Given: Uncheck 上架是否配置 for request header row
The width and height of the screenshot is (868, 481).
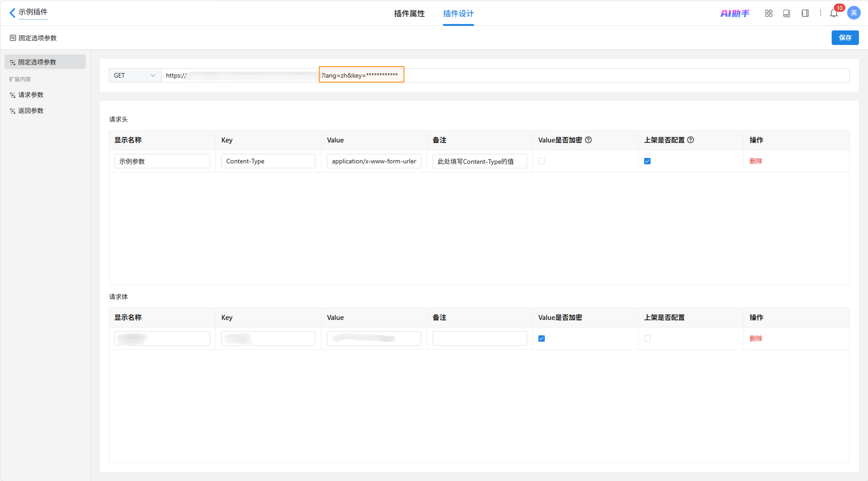Looking at the screenshot, I should (647, 161).
